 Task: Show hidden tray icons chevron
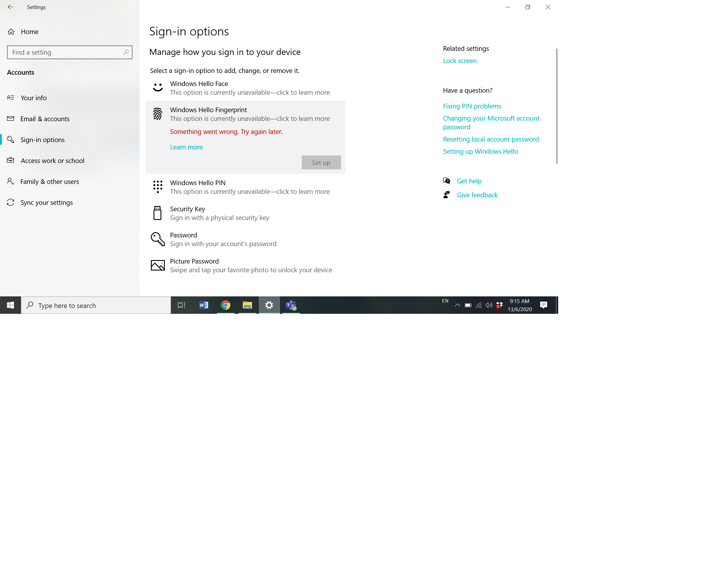[x=457, y=305]
